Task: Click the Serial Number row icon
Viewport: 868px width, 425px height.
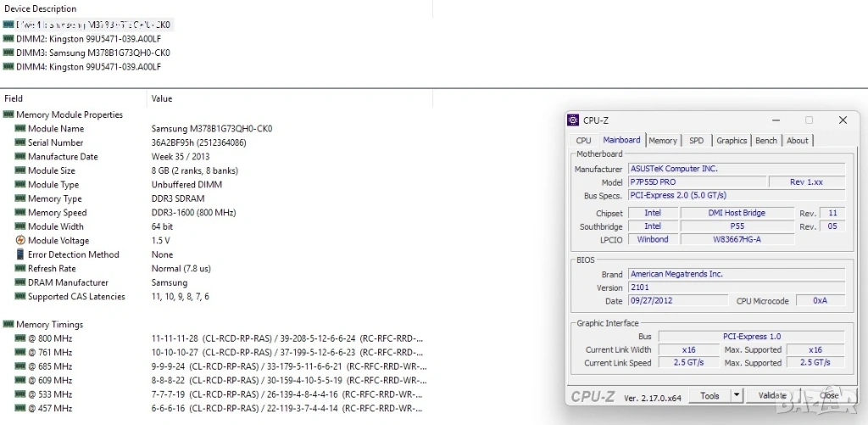Action: [x=20, y=143]
